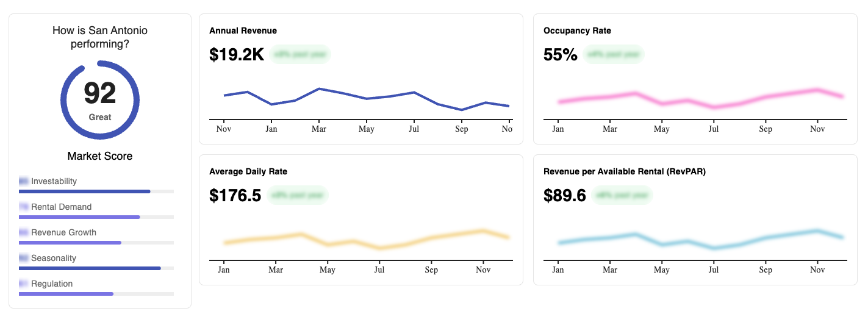Click the green badge beside $89.6 RevPAR
Viewport: 868px width, 311px height.
[622, 195]
